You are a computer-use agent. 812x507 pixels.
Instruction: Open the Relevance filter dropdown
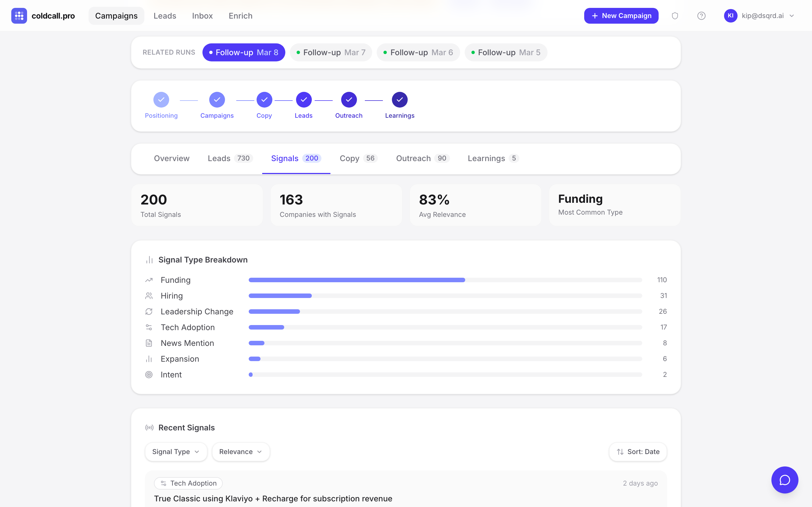(240, 452)
